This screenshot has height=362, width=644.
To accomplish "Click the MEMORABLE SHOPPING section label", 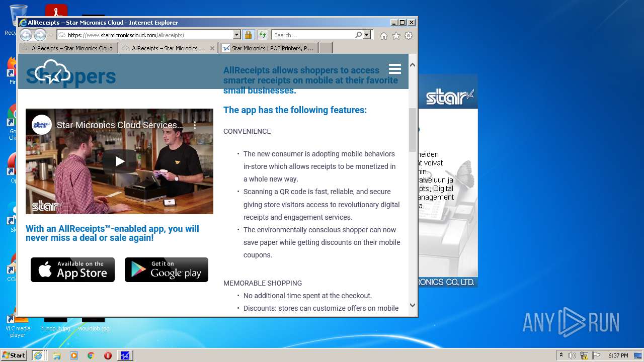I will pos(263,283).
